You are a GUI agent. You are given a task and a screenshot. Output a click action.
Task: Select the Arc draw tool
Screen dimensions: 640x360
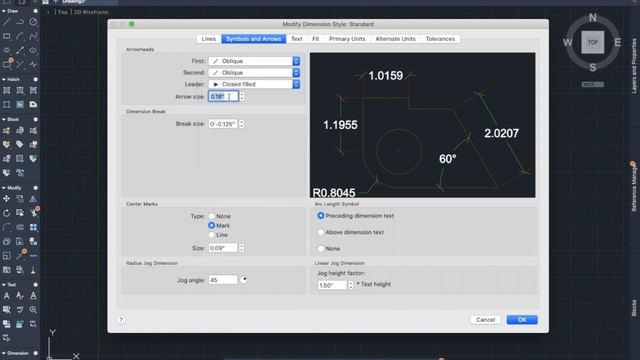20,36
